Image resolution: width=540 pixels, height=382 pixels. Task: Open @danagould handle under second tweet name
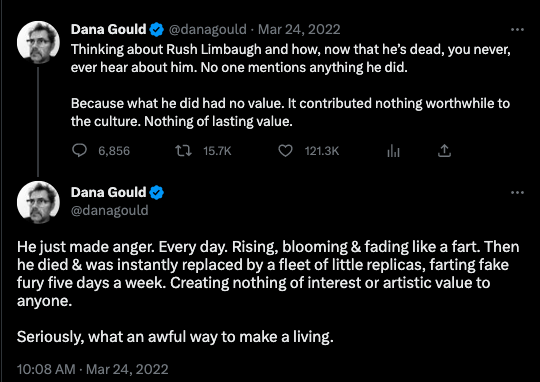[110, 210]
